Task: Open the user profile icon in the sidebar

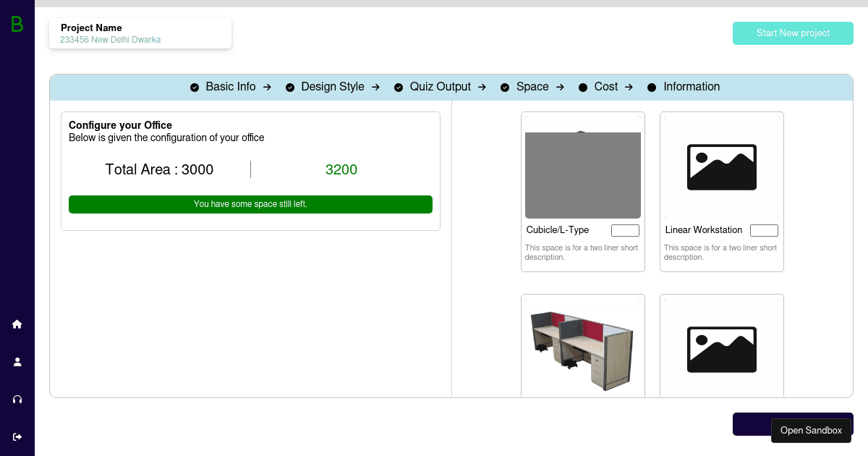Action: 17,361
